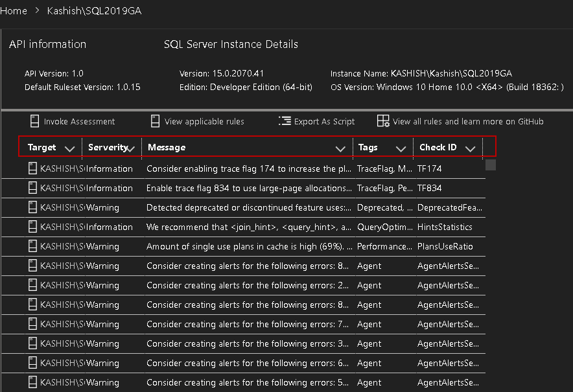This screenshot has height=392, width=573.
Task: Click target icon in TF174 row
Action: point(32,168)
